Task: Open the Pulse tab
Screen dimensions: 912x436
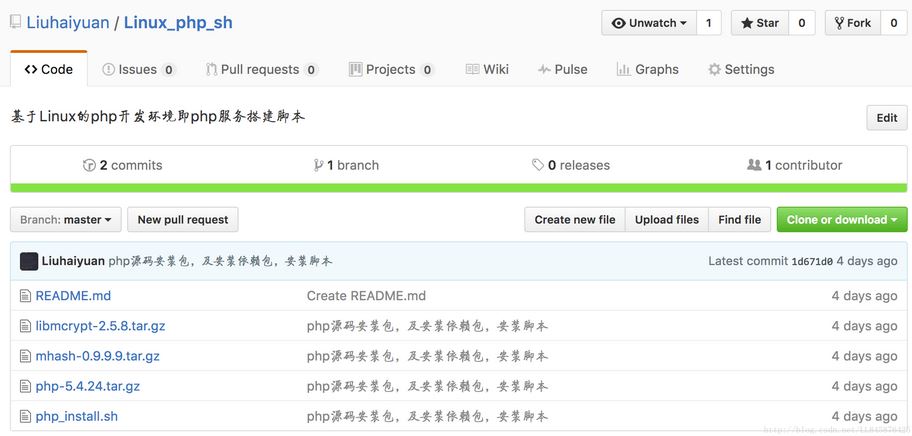Action: tap(562, 70)
